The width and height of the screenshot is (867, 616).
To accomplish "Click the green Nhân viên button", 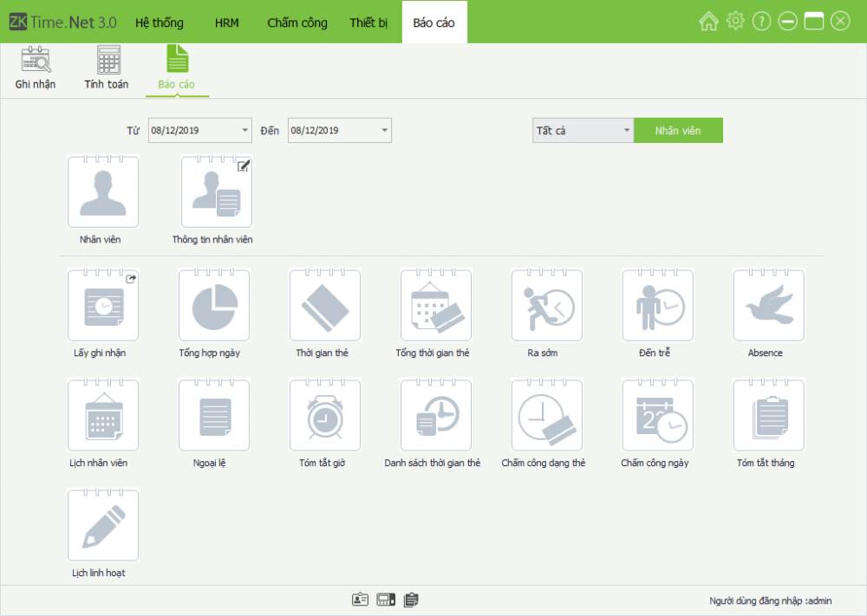I will tap(680, 130).
